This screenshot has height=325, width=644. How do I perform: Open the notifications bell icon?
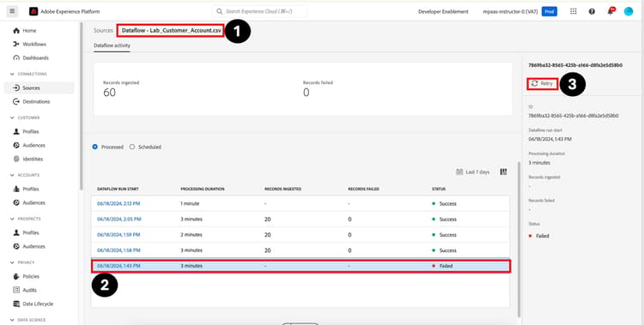point(611,11)
